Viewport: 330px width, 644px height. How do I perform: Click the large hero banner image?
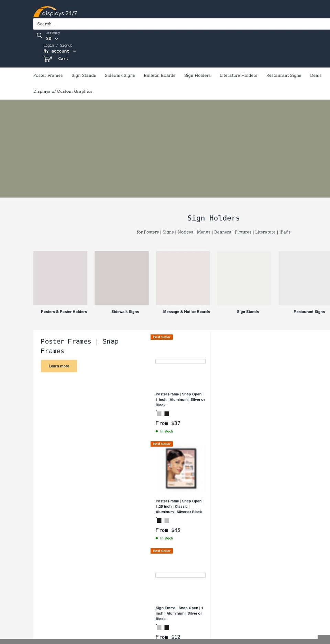coord(165,148)
